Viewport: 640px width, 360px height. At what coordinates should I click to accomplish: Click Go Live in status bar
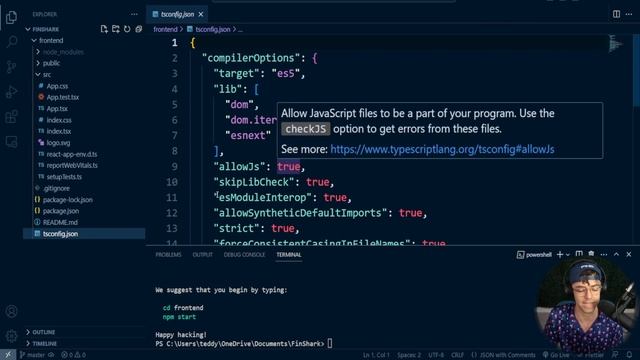point(556,355)
